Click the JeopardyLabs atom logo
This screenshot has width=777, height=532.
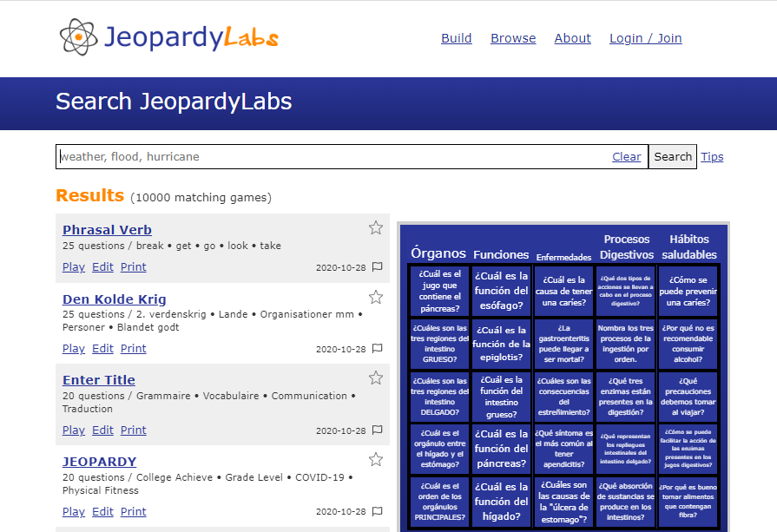[x=78, y=37]
